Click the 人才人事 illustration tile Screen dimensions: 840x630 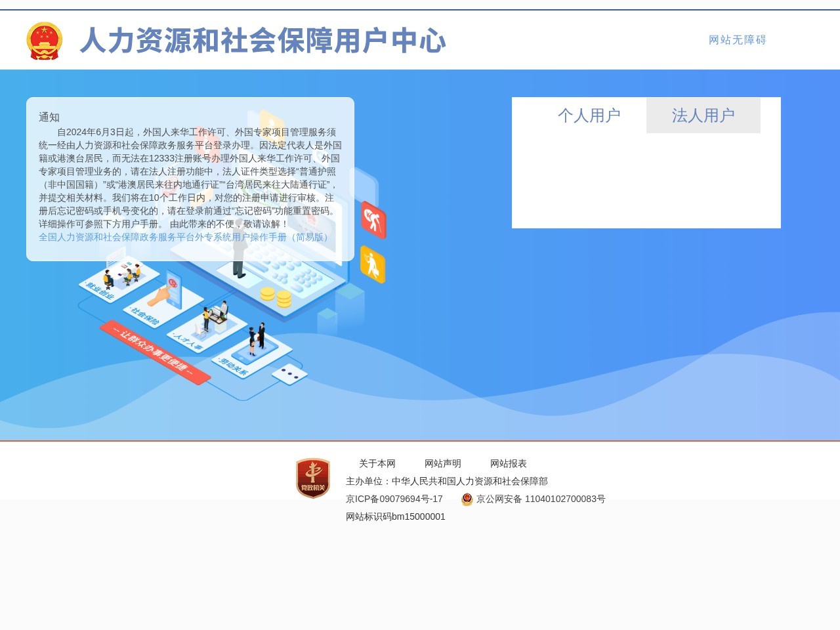pyautogui.click(x=207, y=327)
